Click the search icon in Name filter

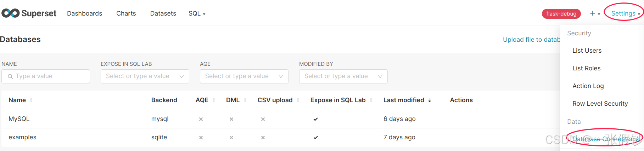click(x=10, y=76)
